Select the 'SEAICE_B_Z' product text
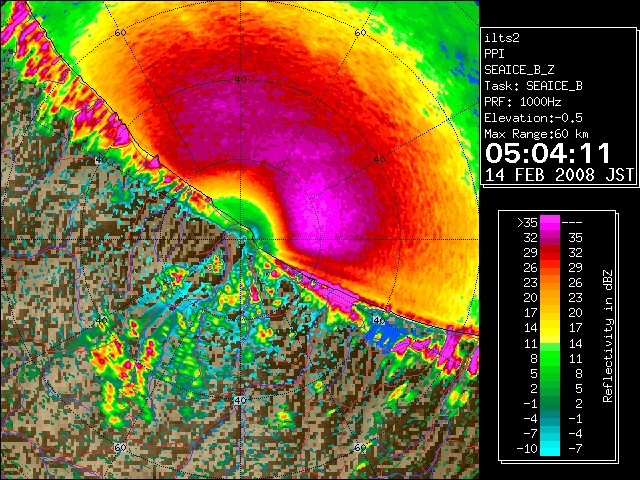 point(519,70)
